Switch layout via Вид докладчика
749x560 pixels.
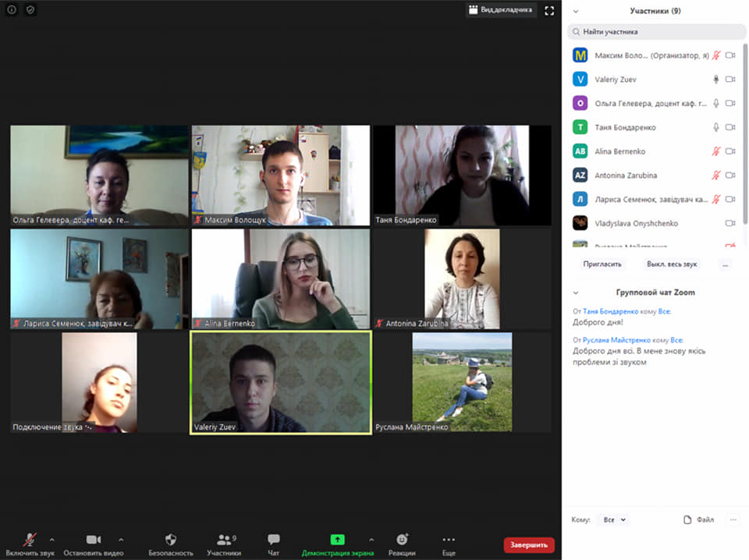(x=500, y=10)
